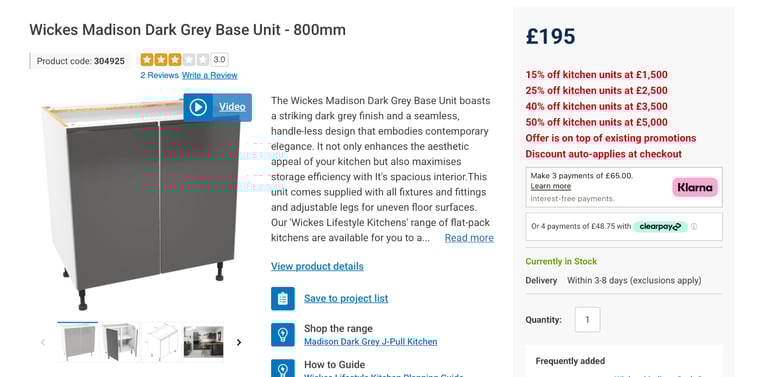Viewport: 768px width, 377px height.
Task: Expand description via Read more
Action: click(469, 238)
